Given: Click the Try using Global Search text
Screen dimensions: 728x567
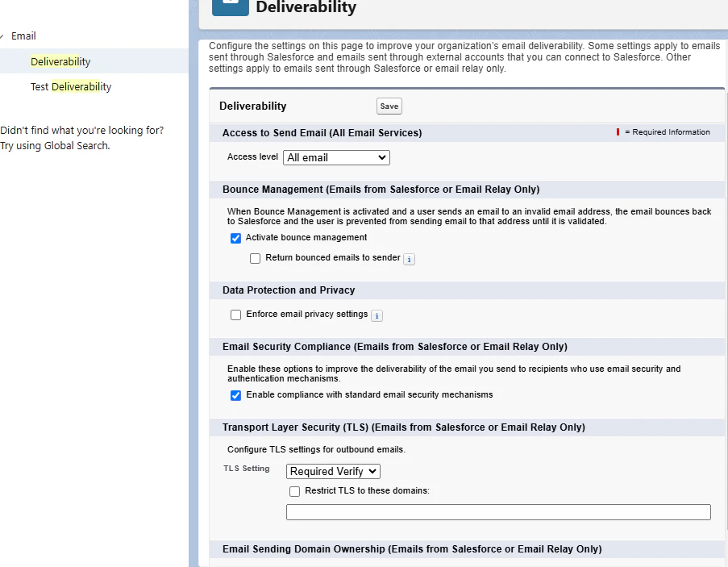Looking at the screenshot, I should click(x=55, y=145).
